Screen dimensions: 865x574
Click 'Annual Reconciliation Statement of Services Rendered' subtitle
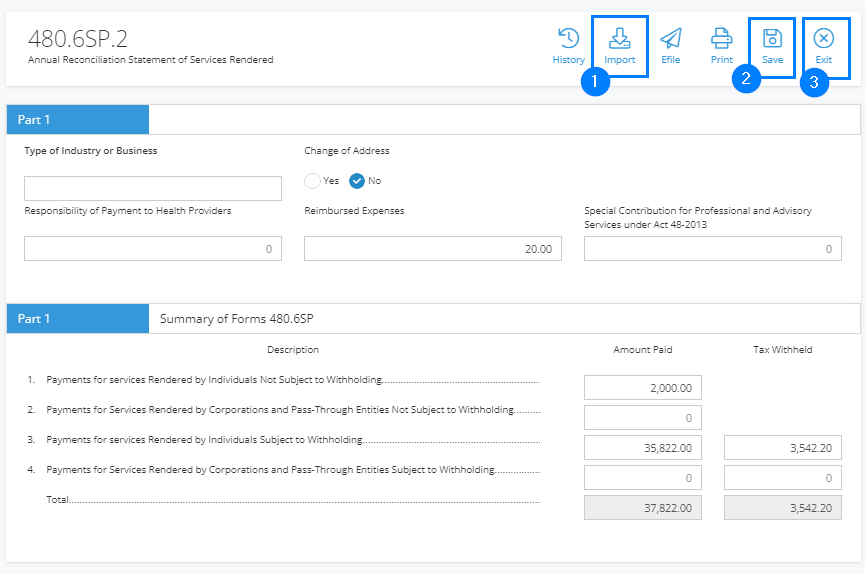point(151,60)
